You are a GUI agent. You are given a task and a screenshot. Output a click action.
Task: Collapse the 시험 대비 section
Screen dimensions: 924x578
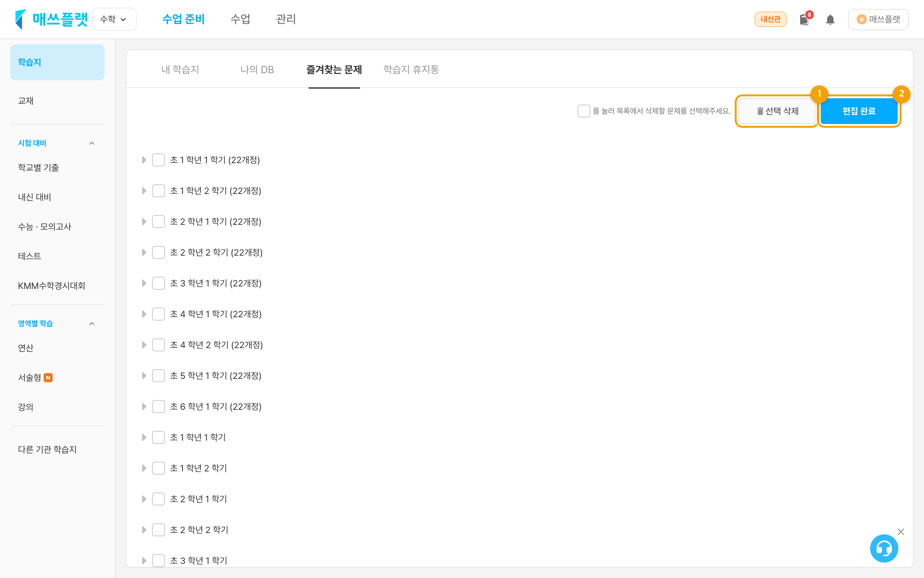coord(92,143)
